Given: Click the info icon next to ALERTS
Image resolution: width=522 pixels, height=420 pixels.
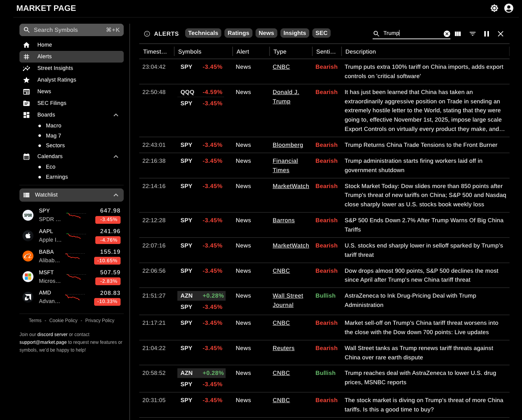Looking at the screenshot, I should pyautogui.click(x=147, y=34).
